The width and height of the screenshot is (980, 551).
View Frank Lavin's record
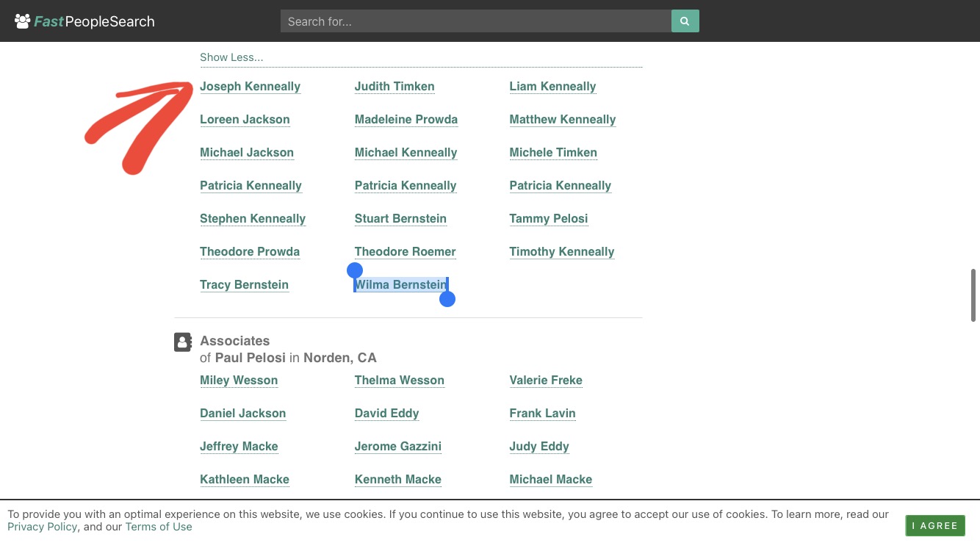(543, 414)
